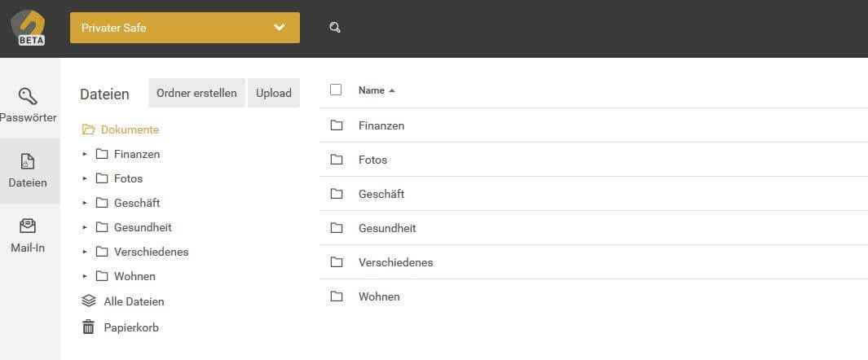This screenshot has height=360, width=868.
Task: Click the search magnifier icon in header
Action: pyautogui.click(x=334, y=28)
